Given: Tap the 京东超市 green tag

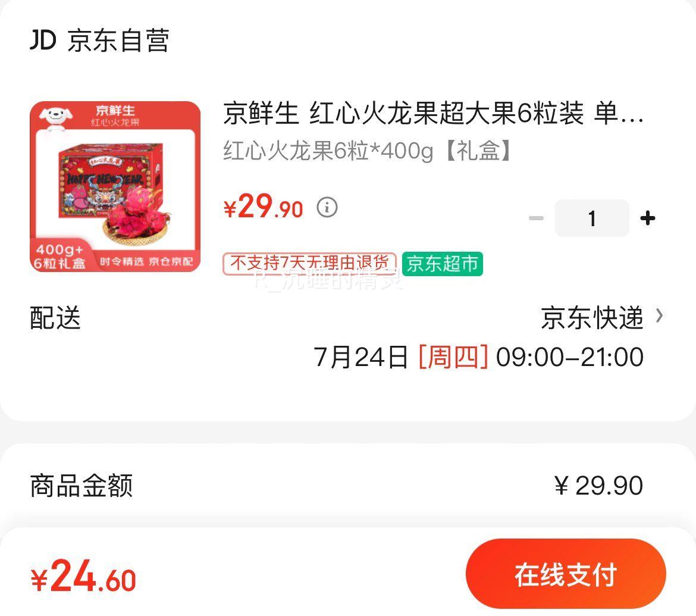Looking at the screenshot, I should (x=442, y=264).
